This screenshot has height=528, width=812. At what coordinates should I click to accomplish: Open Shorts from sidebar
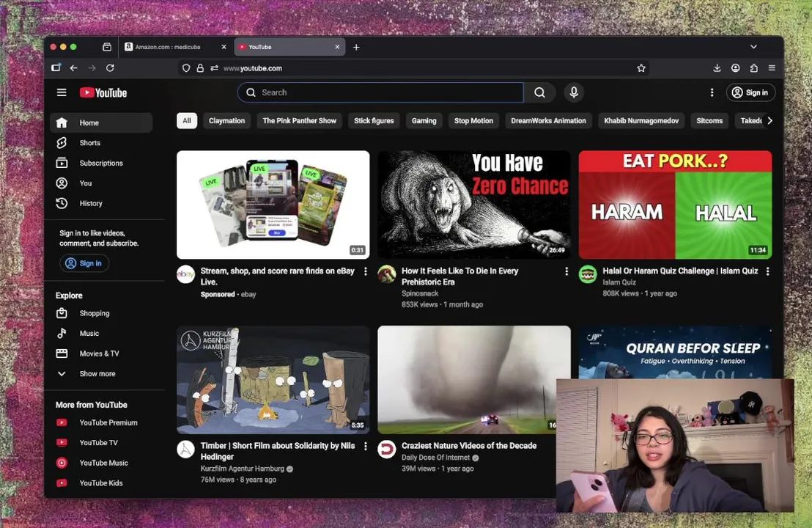pos(101,142)
